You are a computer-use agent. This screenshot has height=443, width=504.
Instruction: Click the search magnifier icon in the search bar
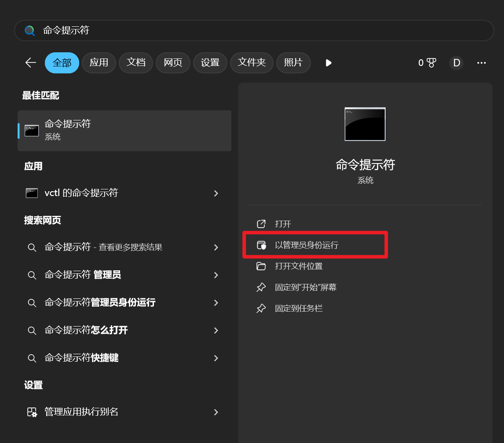(x=30, y=30)
